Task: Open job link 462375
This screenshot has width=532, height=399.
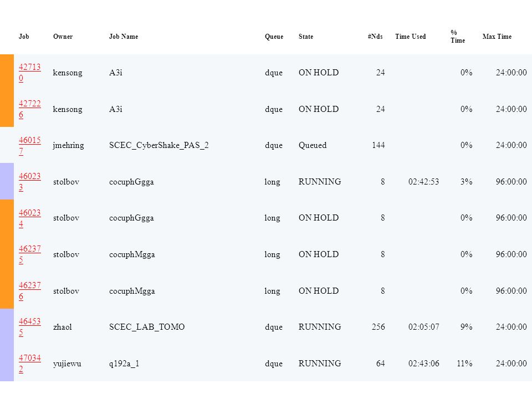Action: [x=29, y=254]
